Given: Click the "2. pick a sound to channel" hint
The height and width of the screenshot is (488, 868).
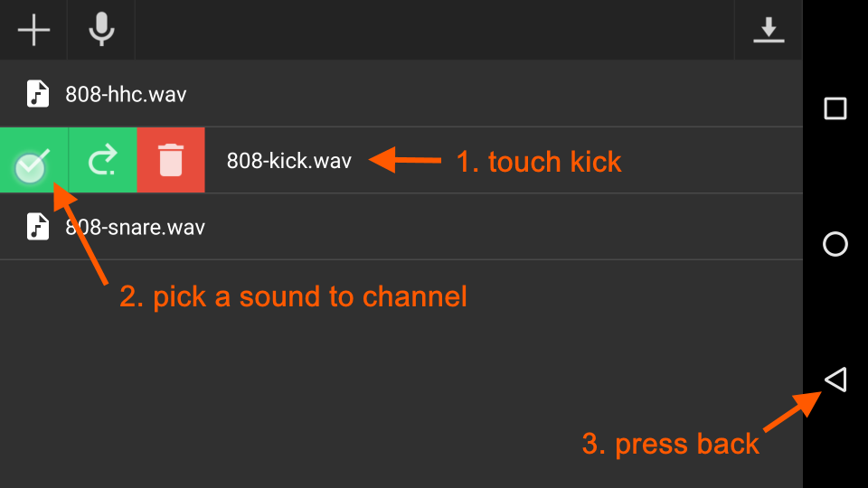Looking at the screenshot, I should (293, 296).
